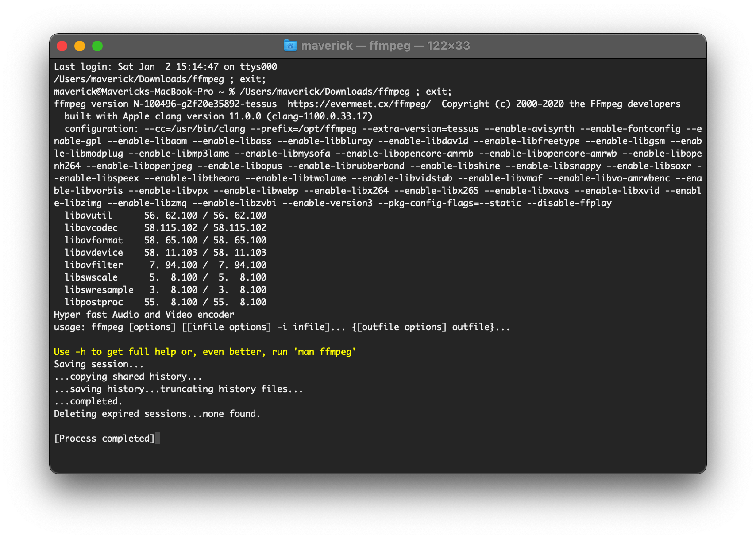This screenshot has height=539, width=756.
Task: Click the terminal cursor block after Process completed
Action: coord(158,439)
